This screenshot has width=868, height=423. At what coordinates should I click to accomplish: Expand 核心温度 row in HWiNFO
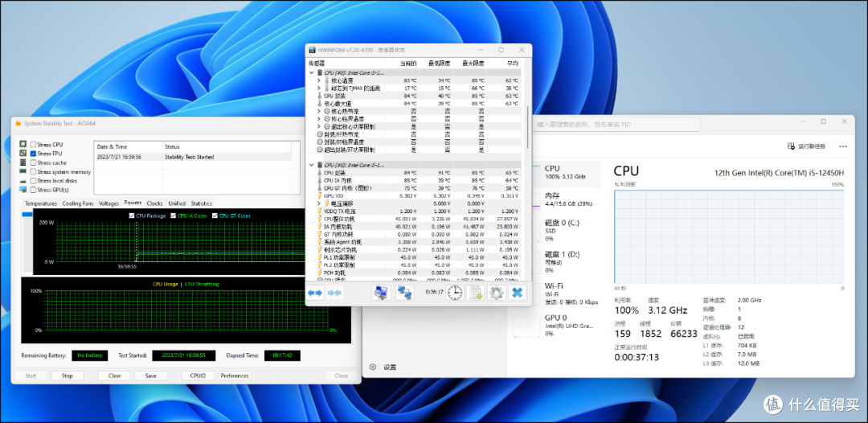click(319, 81)
